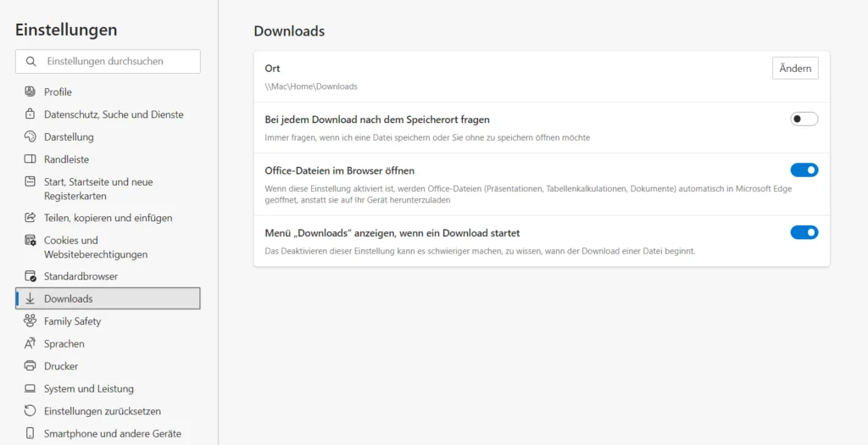Click the 'Menü „Downloads“ anzeigen' setting label
Screen dimensions: 868x445
392,233
